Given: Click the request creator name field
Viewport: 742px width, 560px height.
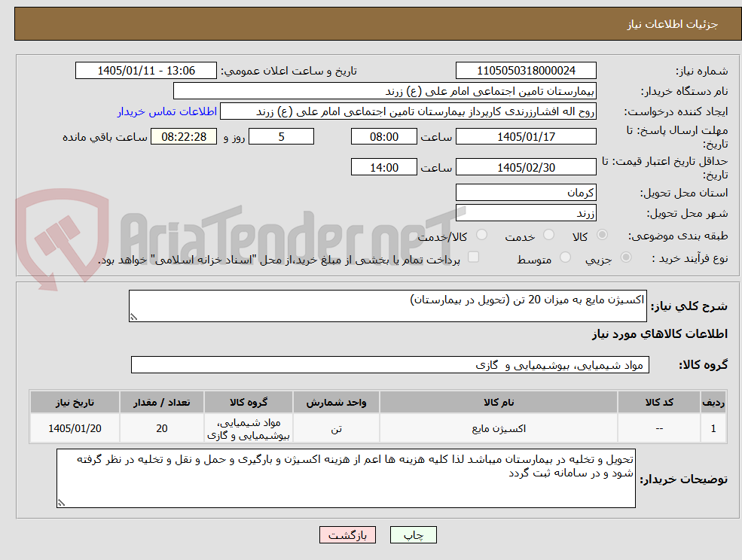Looking at the screenshot, I should coord(408,111).
